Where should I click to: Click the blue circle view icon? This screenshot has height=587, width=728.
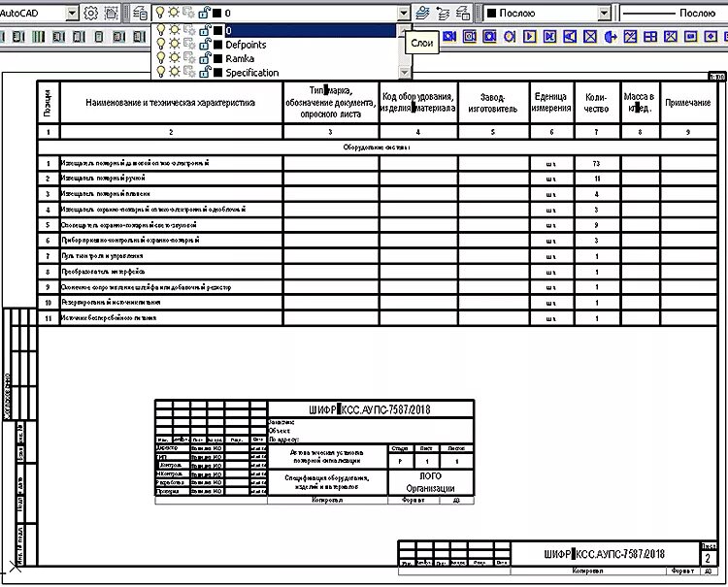pyautogui.click(x=510, y=36)
